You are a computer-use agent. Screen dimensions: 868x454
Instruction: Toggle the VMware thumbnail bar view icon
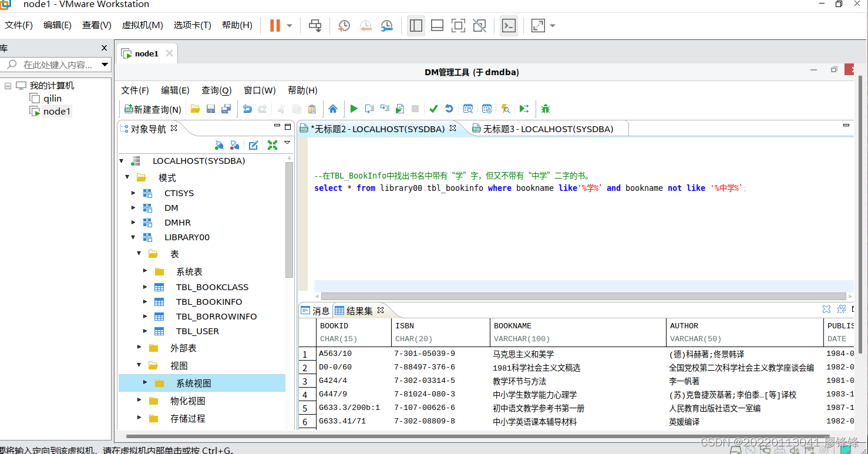(x=437, y=26)
